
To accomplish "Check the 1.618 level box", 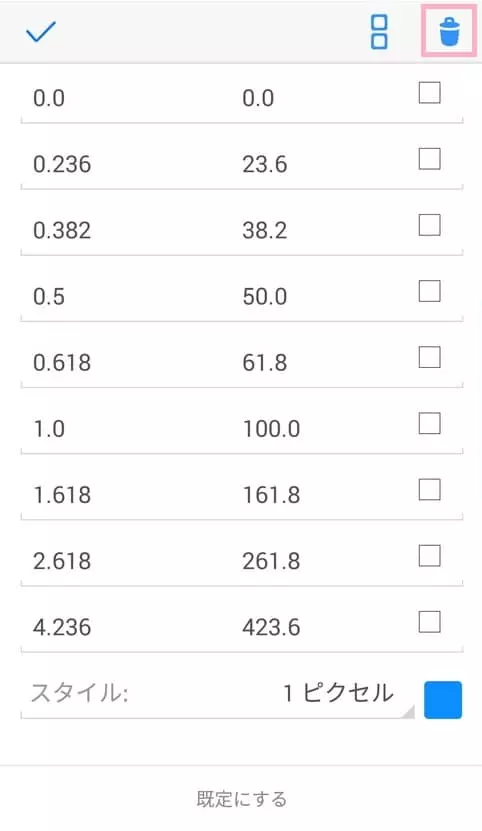I will point(430,490).
